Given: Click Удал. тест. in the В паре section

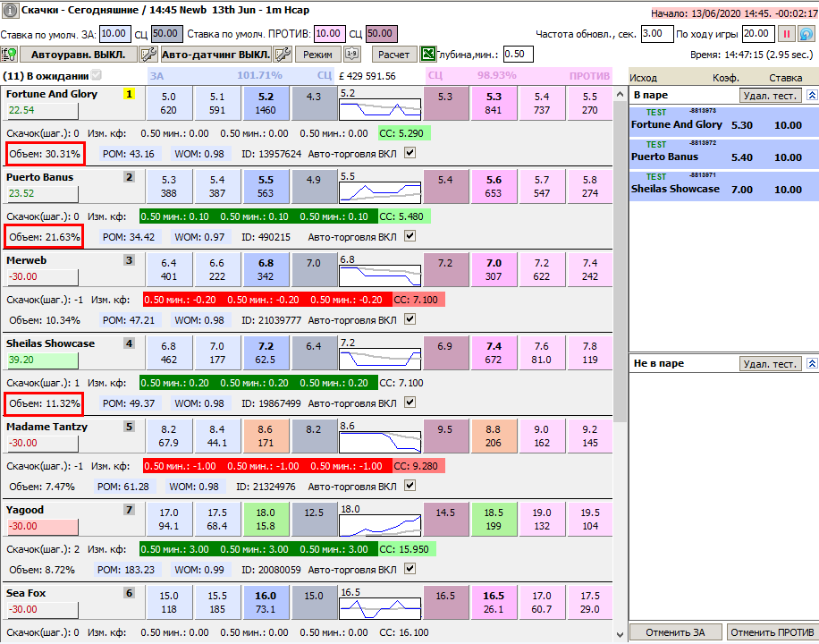Looking at the screenshot, I should (x=771, y=95).
